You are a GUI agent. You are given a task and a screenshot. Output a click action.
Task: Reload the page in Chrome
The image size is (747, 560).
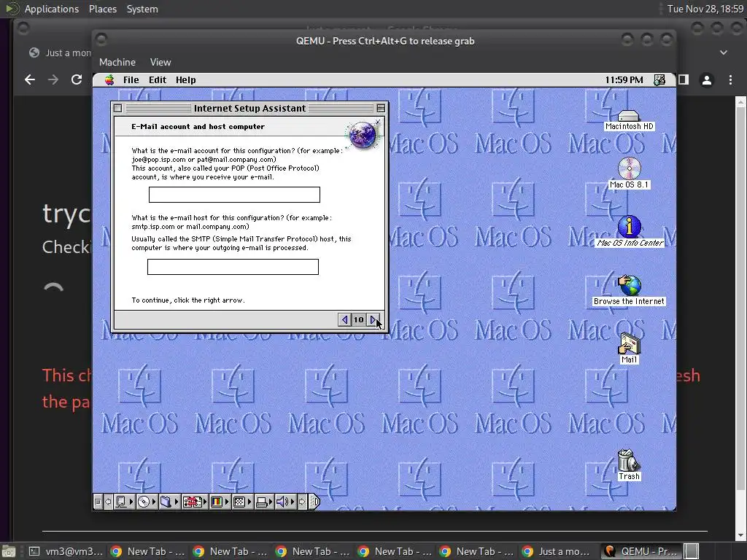coord(76,79)
